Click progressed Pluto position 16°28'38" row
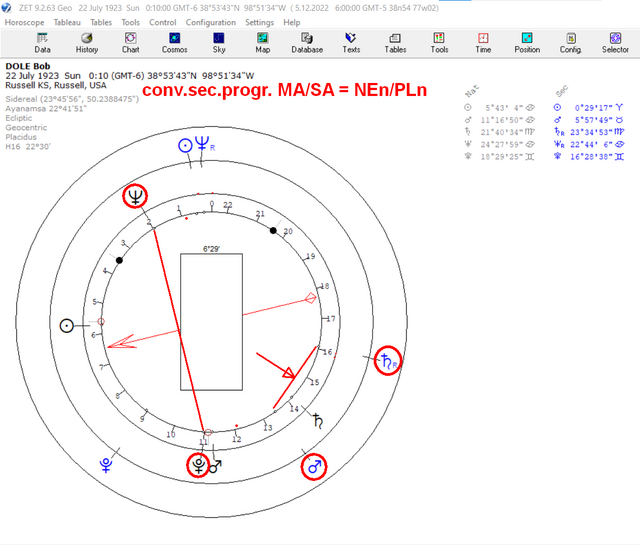 click(589, 157)
